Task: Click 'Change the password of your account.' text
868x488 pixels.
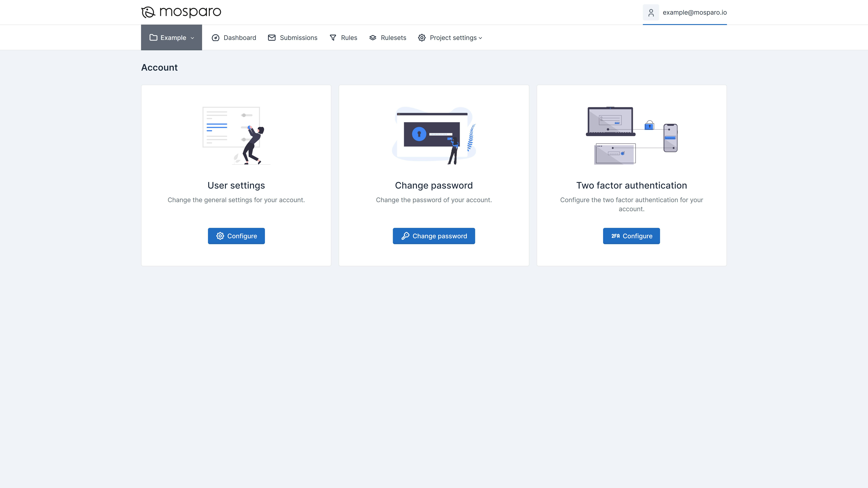Action: point(434,200)
